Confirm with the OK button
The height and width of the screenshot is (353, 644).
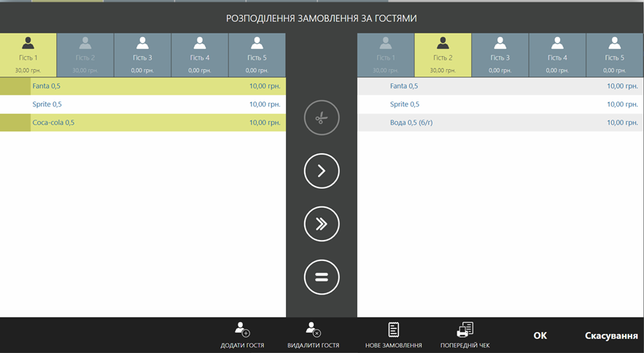coord(540,335)
